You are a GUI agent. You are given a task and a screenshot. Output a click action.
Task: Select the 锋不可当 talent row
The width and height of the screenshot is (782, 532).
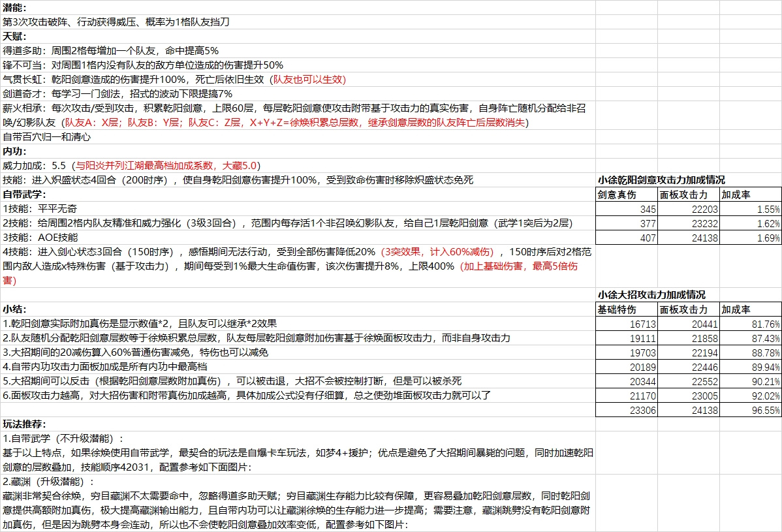(x=298, y=65)
